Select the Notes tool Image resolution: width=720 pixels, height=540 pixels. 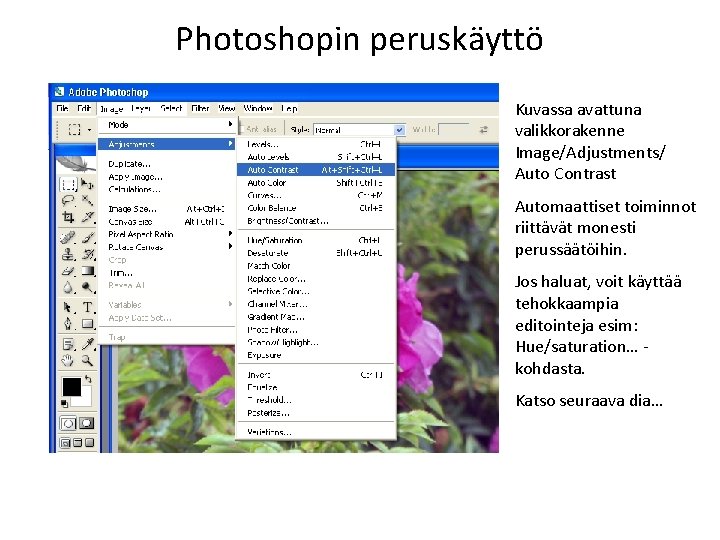coord(68,344)
